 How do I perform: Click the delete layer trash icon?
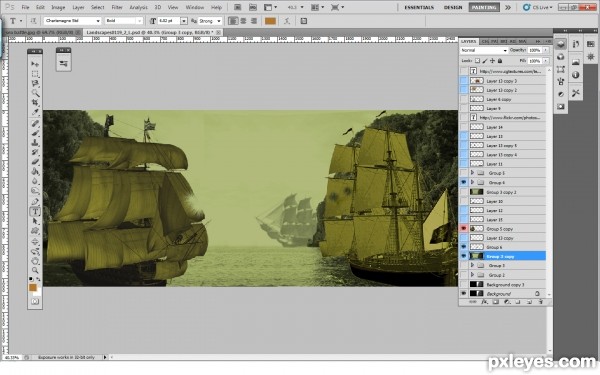541,302
